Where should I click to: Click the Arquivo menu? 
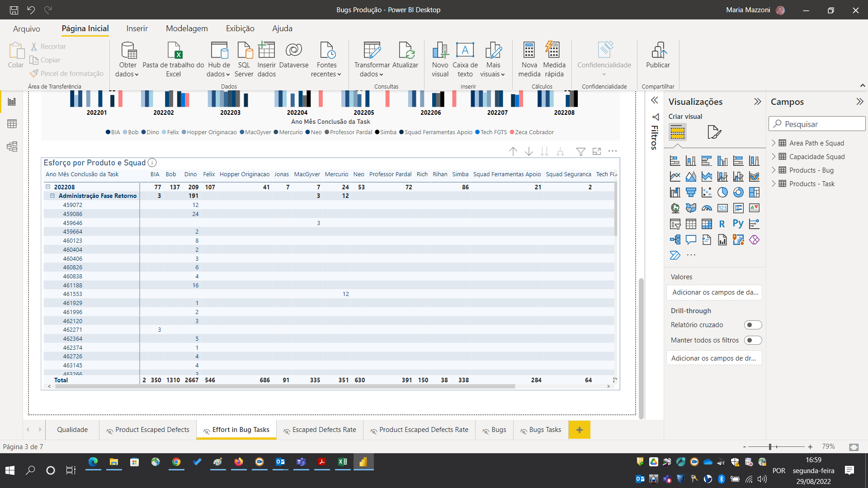27,28
